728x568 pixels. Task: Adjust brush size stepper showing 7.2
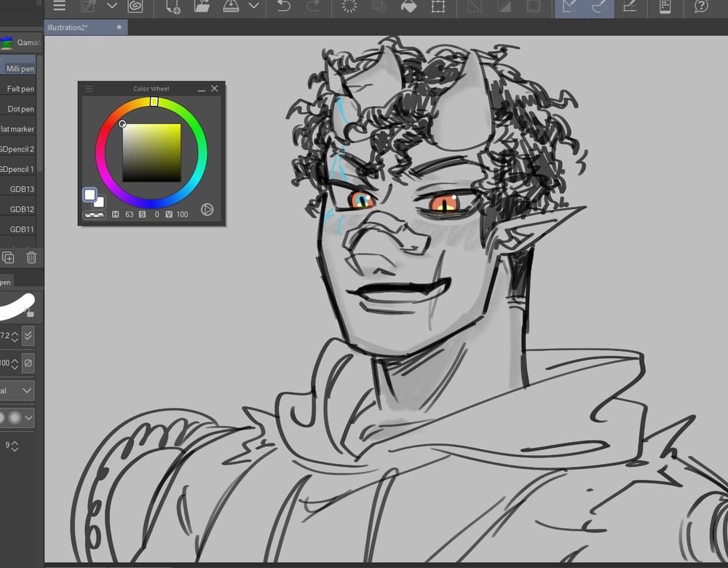(15, 336)
